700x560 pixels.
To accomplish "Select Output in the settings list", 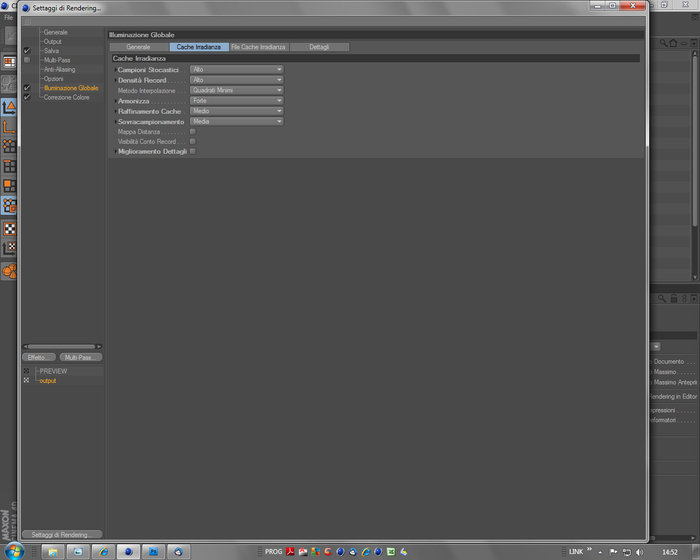I will (53, 41).
